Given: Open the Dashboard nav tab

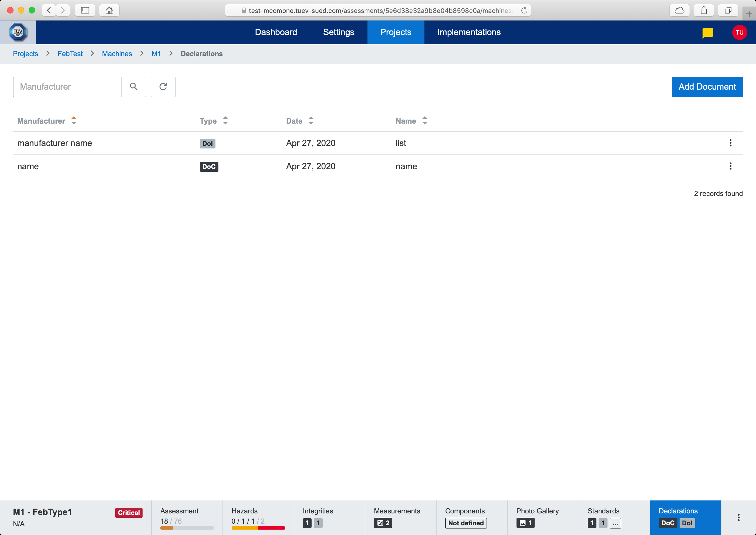Looking at the screenshot, I should click(x=276, y=32).
